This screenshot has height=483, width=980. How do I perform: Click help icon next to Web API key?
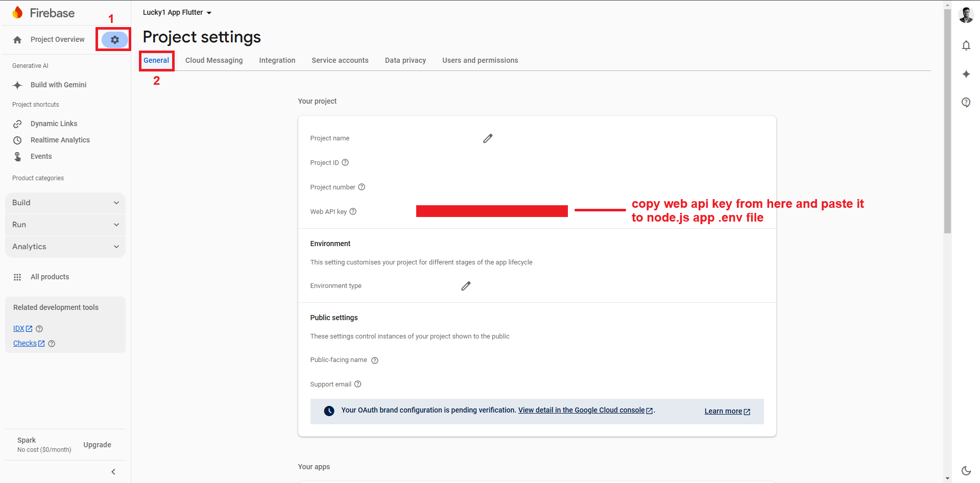coord(353,212)
